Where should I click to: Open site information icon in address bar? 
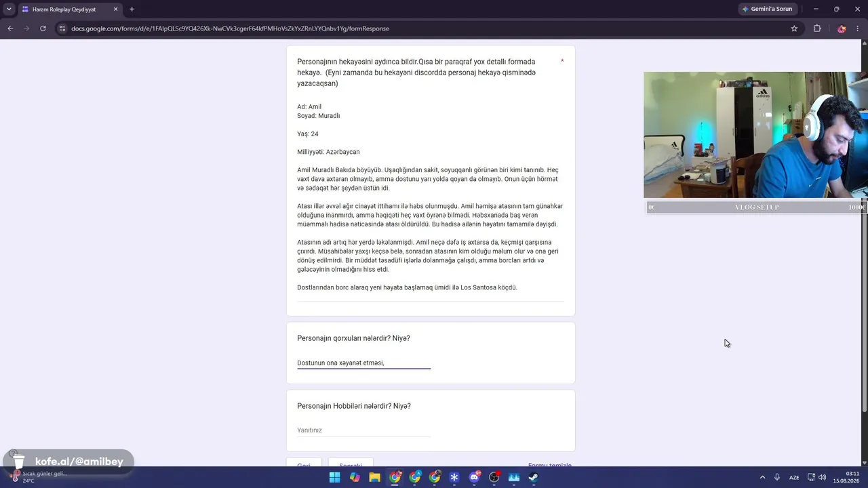pyautogui.click(x=62, y=28)
